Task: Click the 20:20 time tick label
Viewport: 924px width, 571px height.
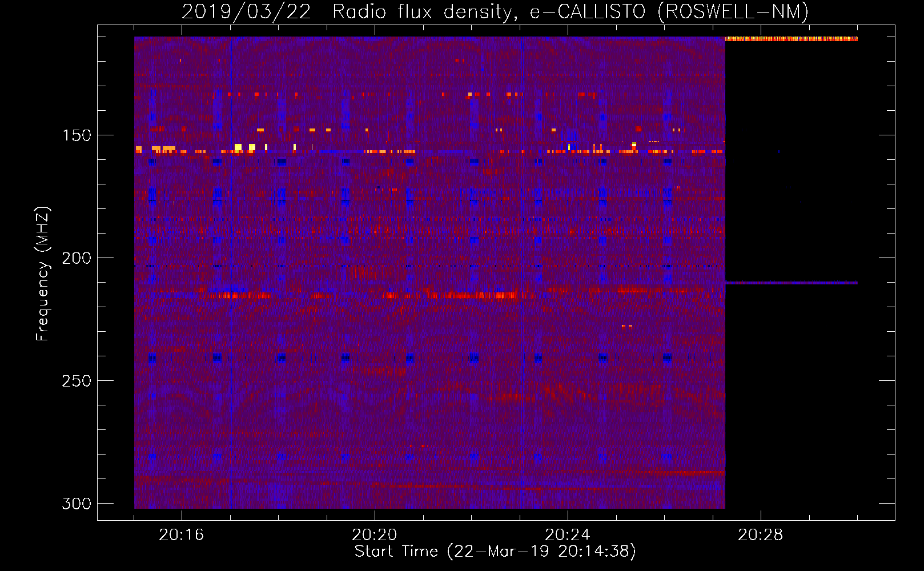Action: pyautogui.click(x=375, y=534)
